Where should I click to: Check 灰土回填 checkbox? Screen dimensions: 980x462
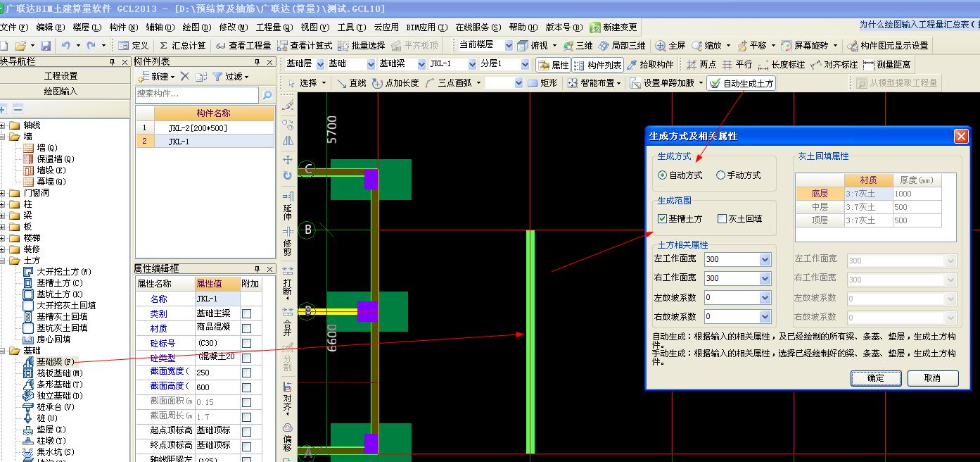722,219
